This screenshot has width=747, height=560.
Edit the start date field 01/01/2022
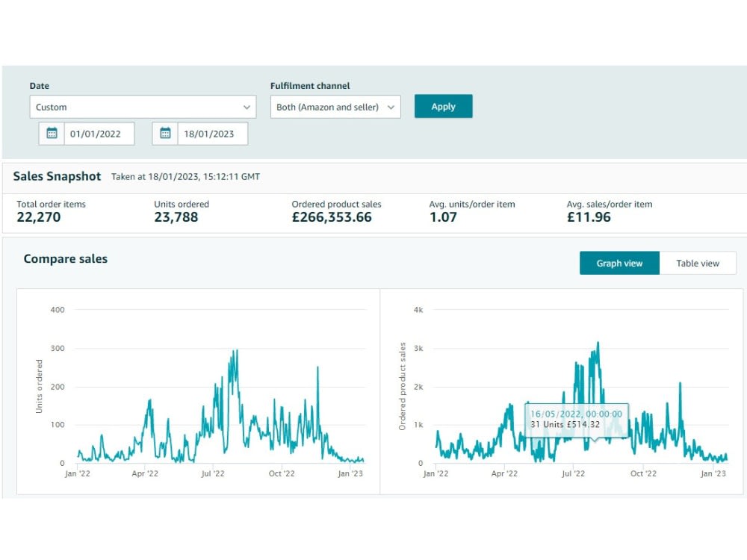pyautogui.click(x=99, y=134)
